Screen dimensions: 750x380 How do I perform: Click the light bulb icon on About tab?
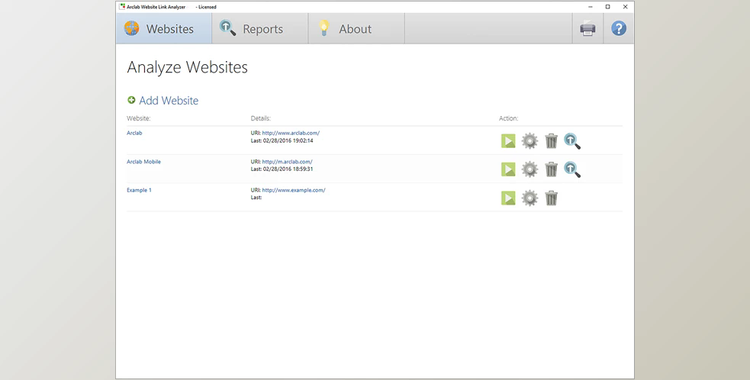pos(324,28)
